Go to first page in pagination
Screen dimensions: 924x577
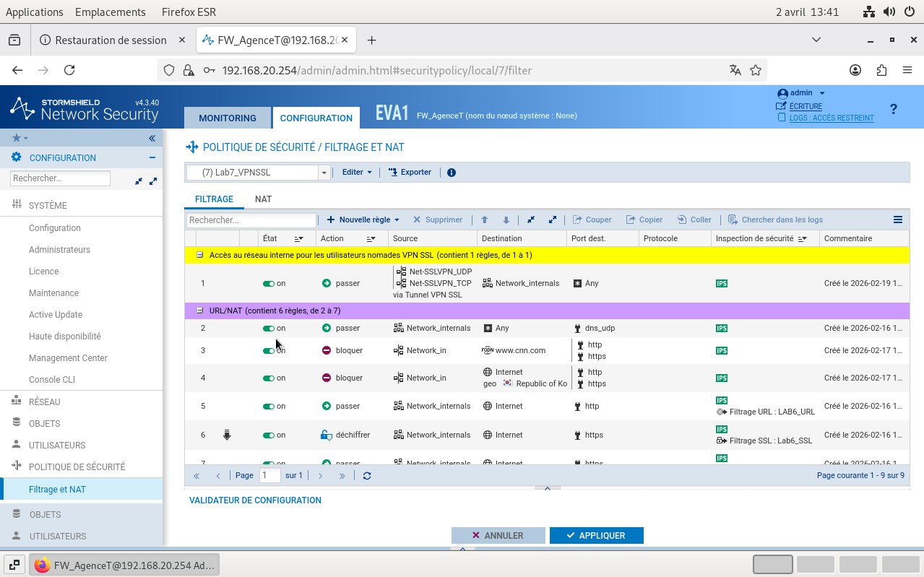(197, 476)
